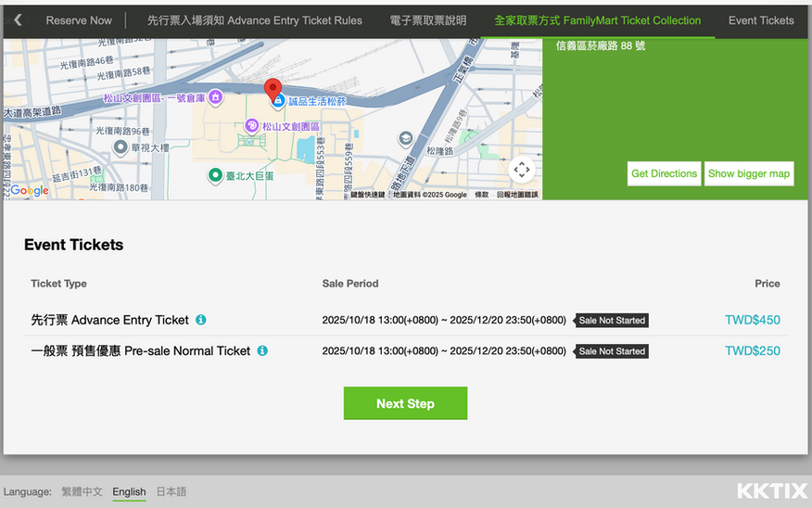This screenshot has width=812, height=508.
Task: Click the Sale Period column header
Action: tap(350, 284)
